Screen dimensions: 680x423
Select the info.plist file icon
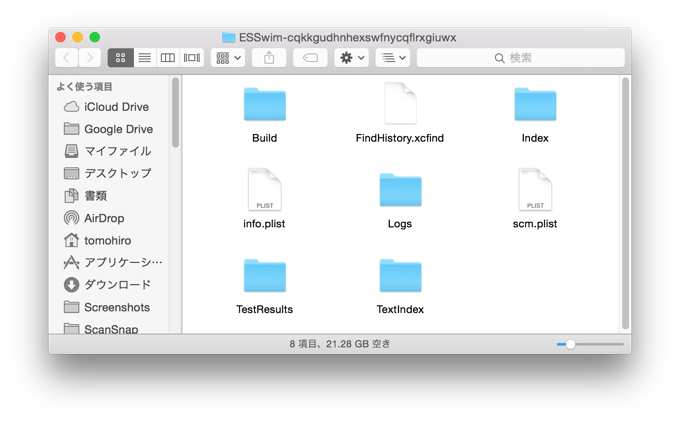(265, 190)
